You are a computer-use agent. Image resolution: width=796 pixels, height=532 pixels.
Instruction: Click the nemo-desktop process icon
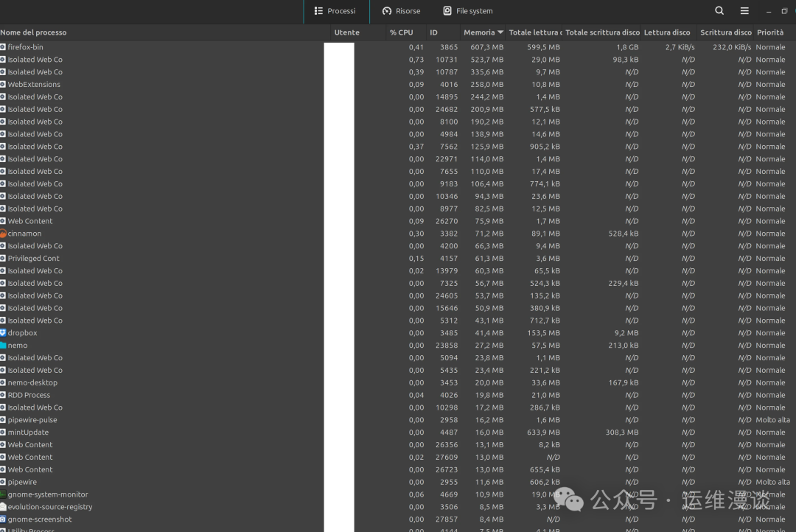coord(3,382)
